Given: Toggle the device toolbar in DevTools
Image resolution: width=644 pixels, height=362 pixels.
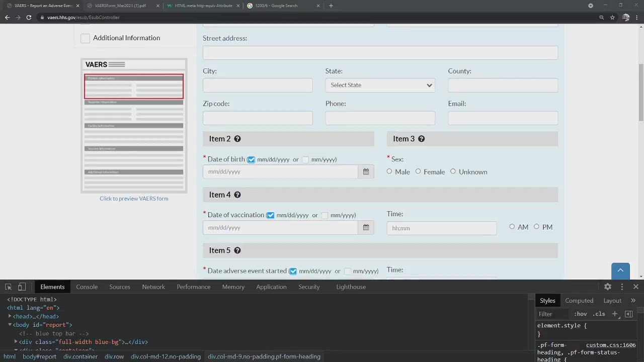Looking at the screenshot, I should point(22,287).
